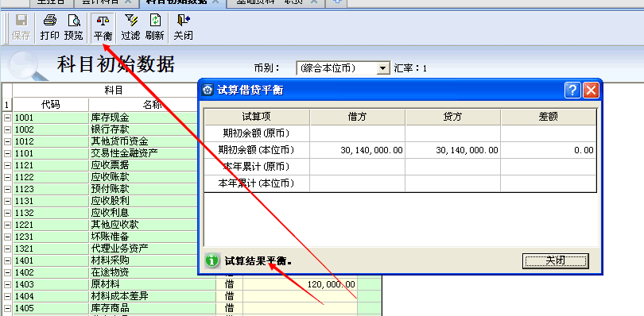Toggle the minus box for row 1401
Viewport: 644px width, 316px height.
[x=7, y=260]
